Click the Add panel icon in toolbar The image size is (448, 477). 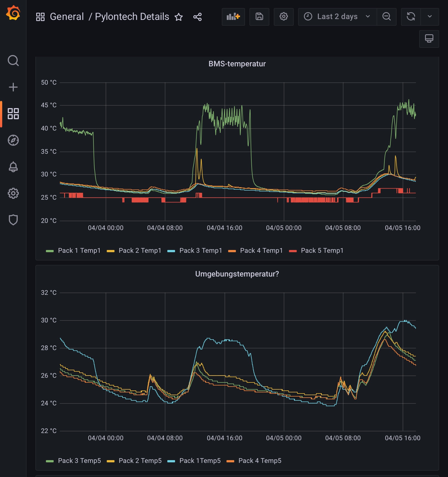point(233,17)
